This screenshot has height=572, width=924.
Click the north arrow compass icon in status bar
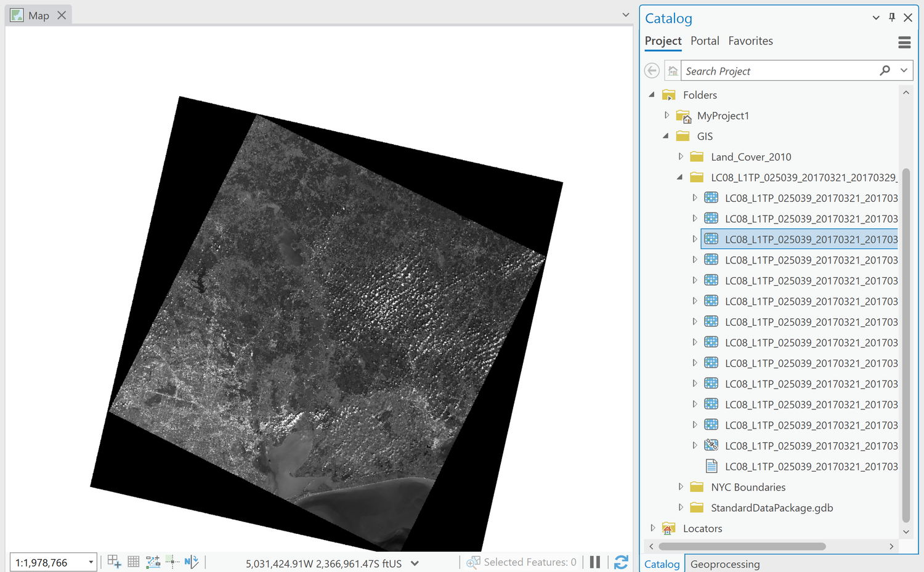coord(190,561)
